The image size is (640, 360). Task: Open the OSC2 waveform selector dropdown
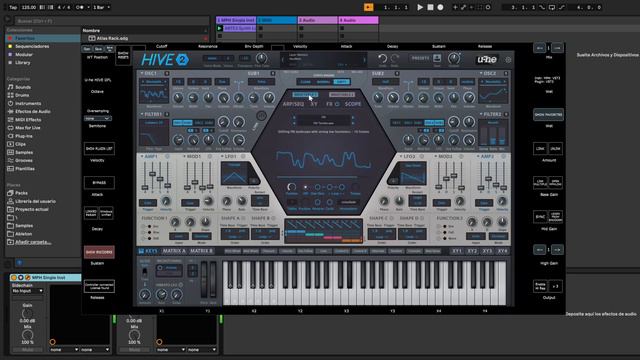point(493,82)
